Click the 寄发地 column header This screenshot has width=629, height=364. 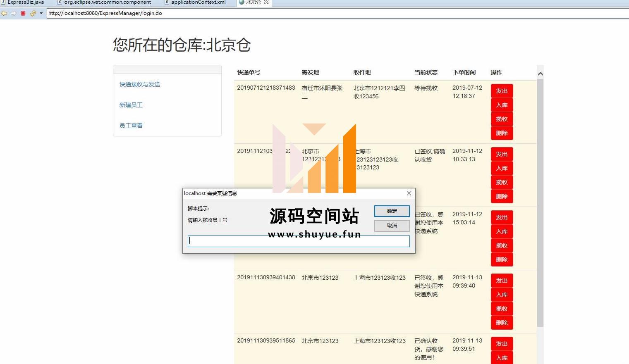[310, 72]
